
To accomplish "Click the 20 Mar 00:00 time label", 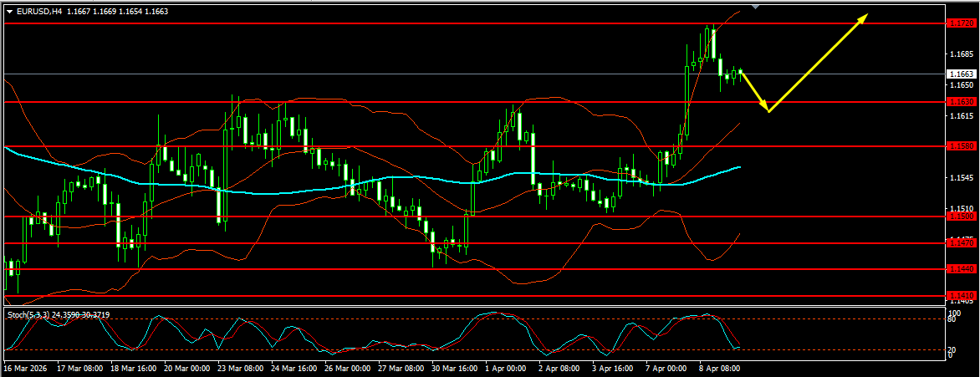I will pyautogui.click(x=186, y=369).
